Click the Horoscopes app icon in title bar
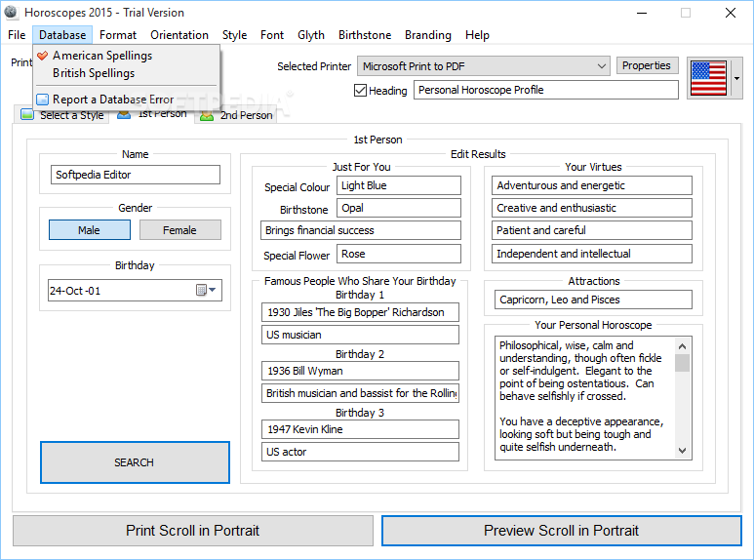 [x=11, y=12]
